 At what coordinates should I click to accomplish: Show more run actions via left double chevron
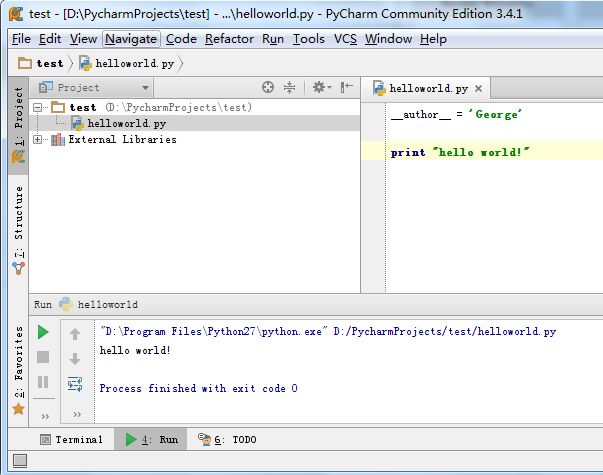(45, 416)
